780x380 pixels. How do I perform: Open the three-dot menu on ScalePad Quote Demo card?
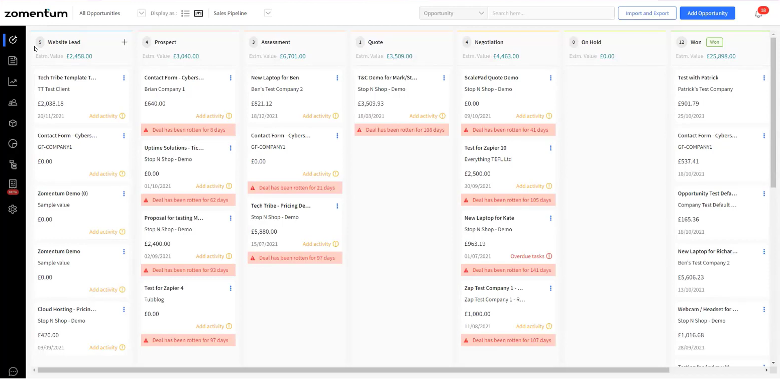(550, 78)
